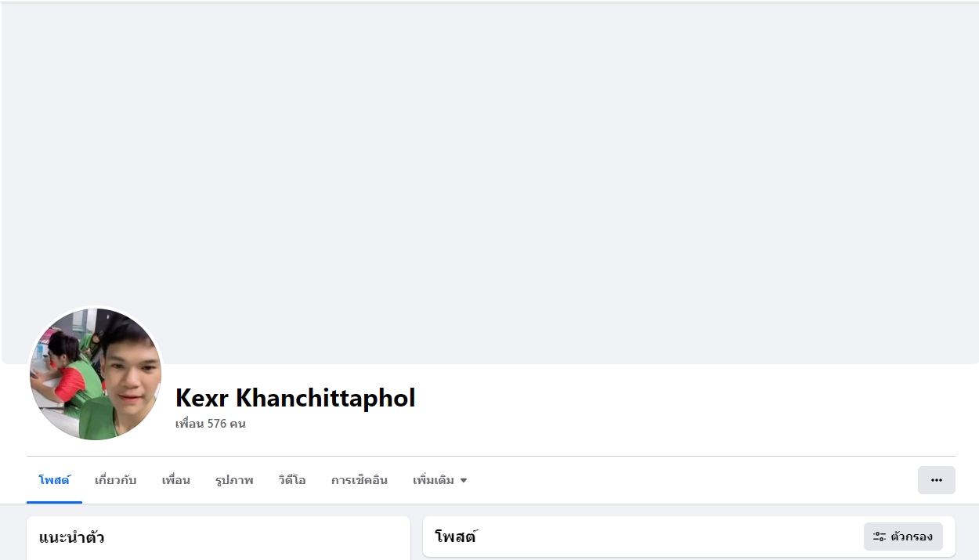This screenshot has width=979, height=560.
Task: View the การเช็คอิน tab
Action: [359, 480]
